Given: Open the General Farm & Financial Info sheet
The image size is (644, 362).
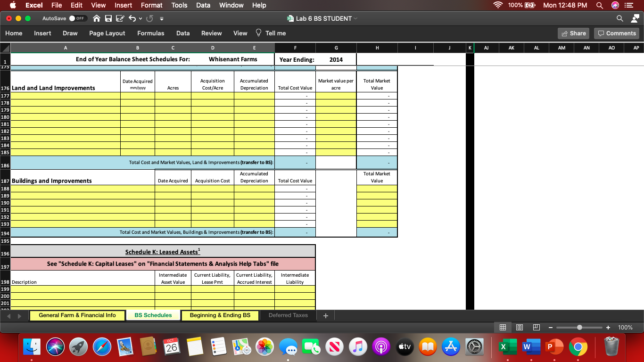Looking at the screenshot, I should (x=77, y=315).
